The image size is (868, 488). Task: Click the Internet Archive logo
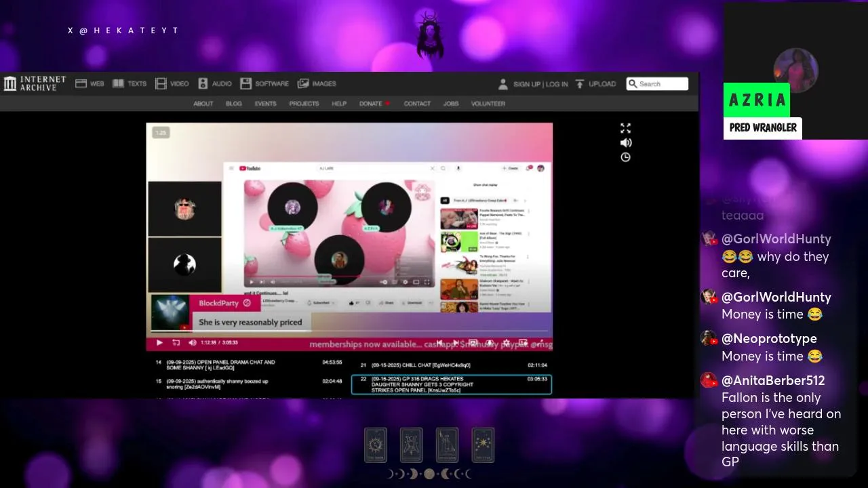[35, 83]
